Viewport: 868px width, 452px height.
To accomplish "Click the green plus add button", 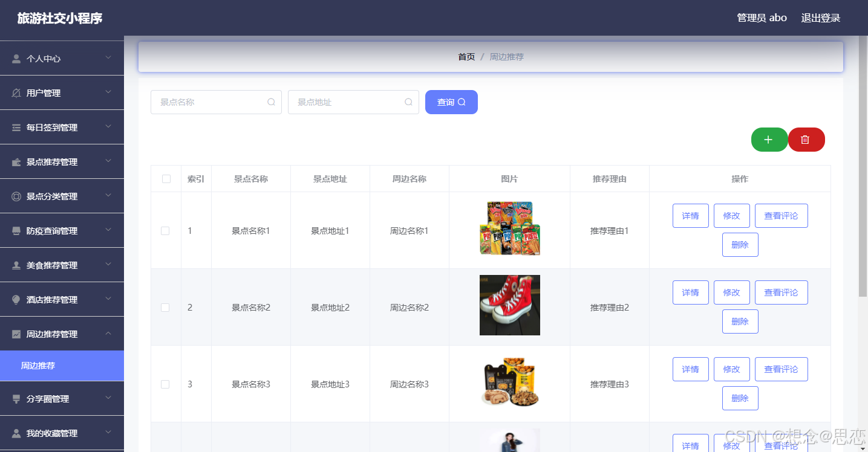I will coord(769,140).
